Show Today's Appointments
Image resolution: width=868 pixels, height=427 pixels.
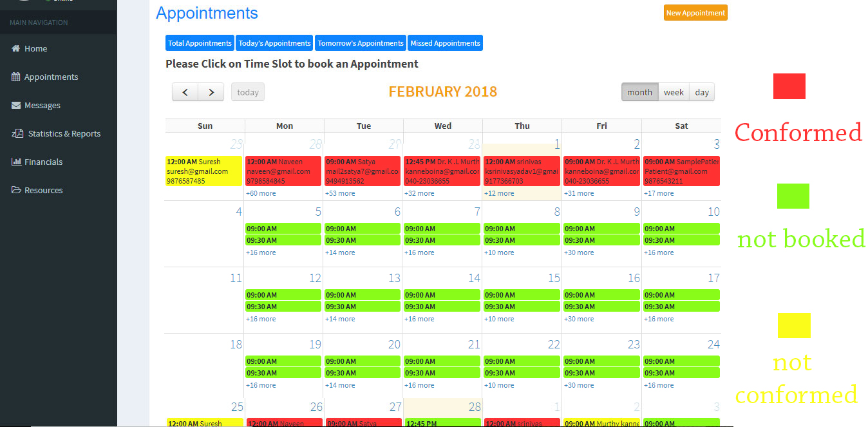(x=274, y=43)
